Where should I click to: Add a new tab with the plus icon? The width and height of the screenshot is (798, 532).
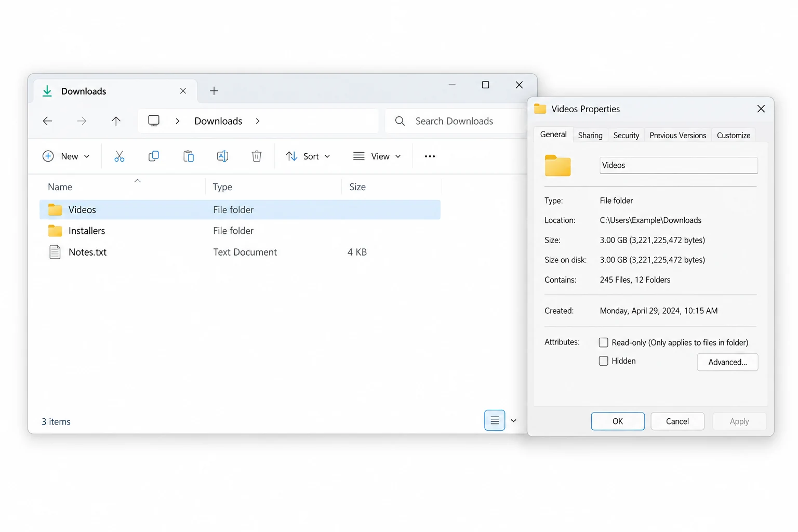[214, 91]
